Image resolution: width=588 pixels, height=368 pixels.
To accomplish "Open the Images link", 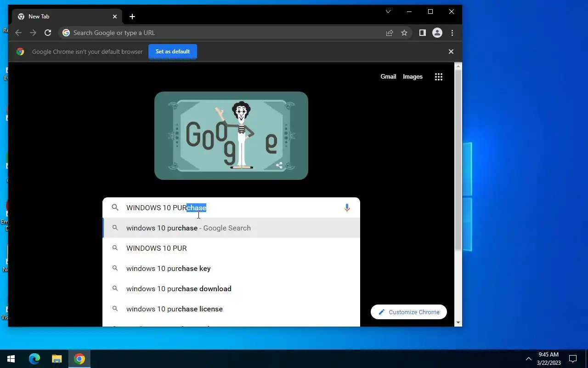I will click(x=413, y=77).
